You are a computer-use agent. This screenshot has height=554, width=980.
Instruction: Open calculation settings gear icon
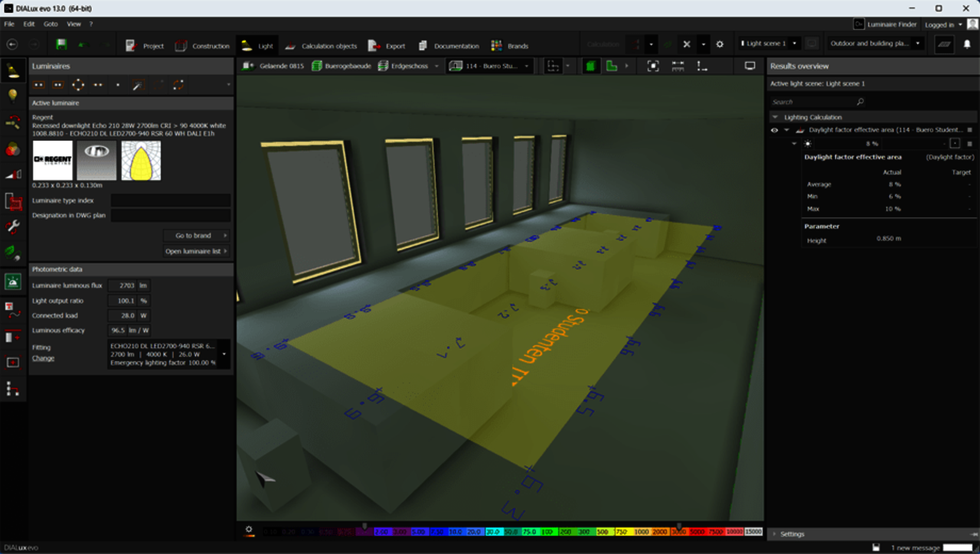tap(720, 44)
